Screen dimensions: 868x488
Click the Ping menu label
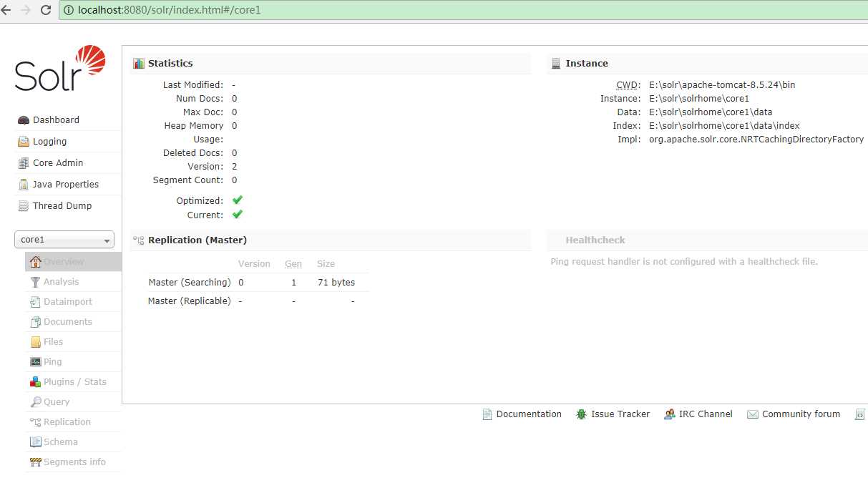pos(53,362)
